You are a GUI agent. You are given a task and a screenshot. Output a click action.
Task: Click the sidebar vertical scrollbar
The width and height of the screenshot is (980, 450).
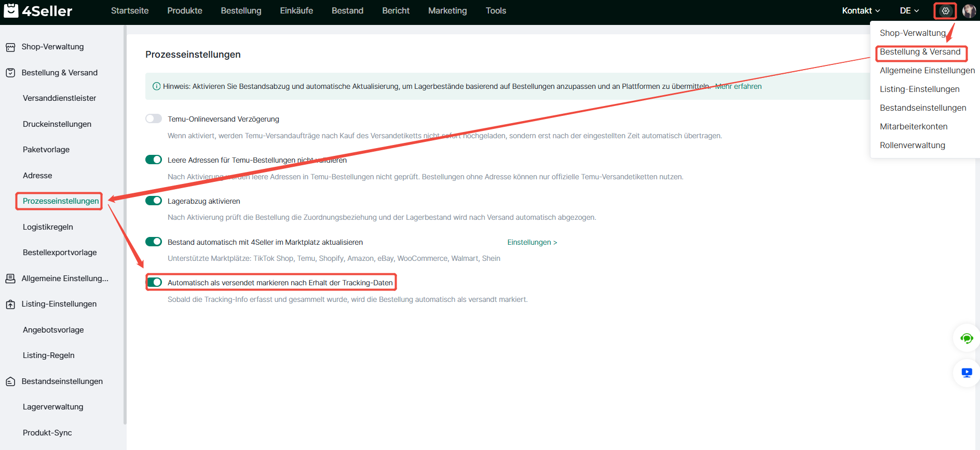click(125, 224)
